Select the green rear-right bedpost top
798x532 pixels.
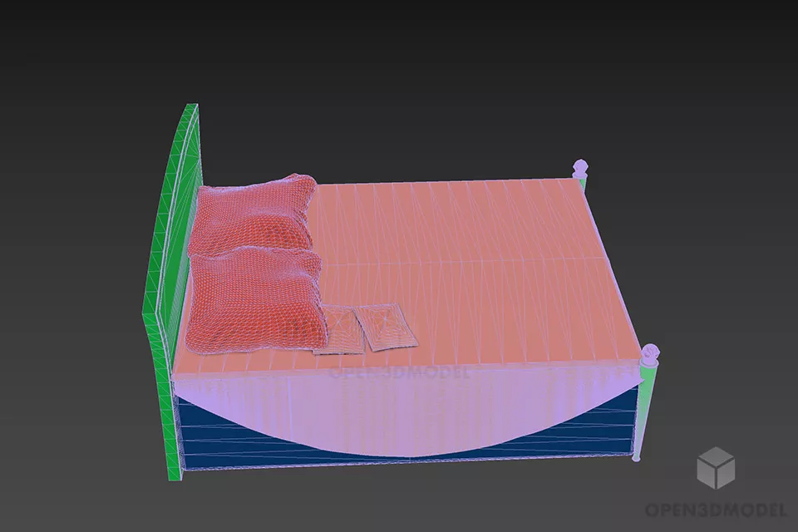[582, 182]
